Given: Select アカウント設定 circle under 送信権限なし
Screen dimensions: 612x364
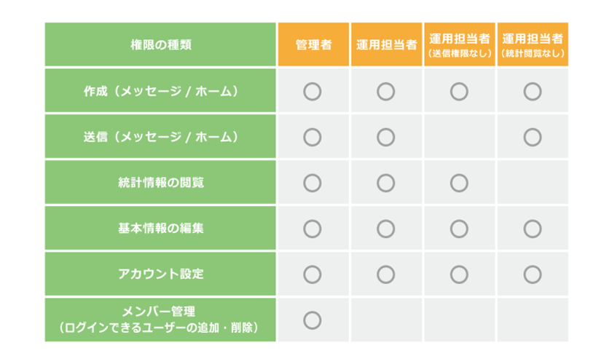Looking at the screenshot, I should point(459,274).
